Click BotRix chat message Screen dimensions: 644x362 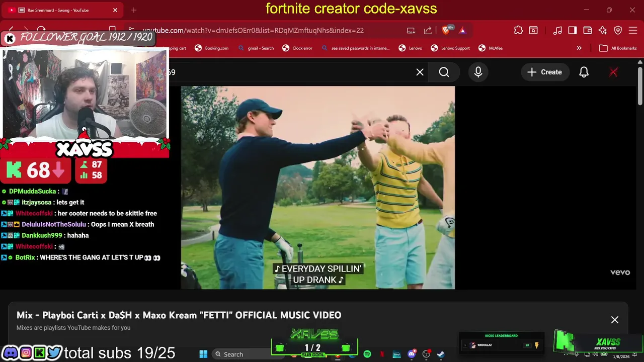(x=80, y=257)
